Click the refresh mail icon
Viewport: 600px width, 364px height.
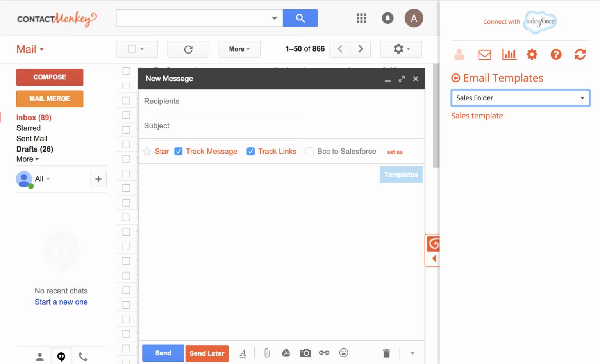pos(188,49)
